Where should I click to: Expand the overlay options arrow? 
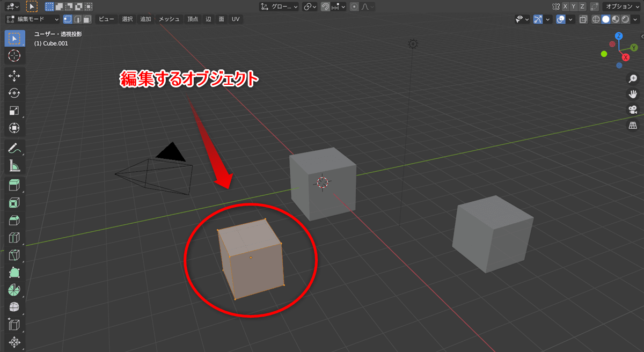pos(570,19)
